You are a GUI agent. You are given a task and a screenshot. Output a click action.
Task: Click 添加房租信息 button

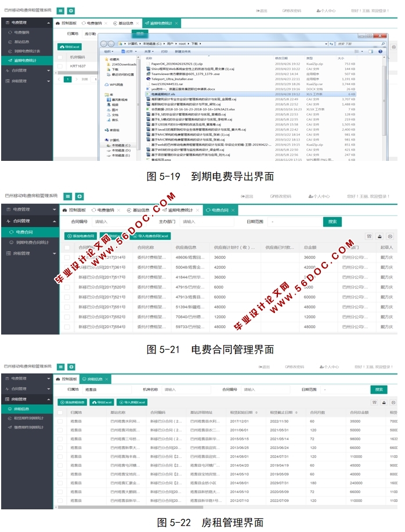tap(72, 402)
